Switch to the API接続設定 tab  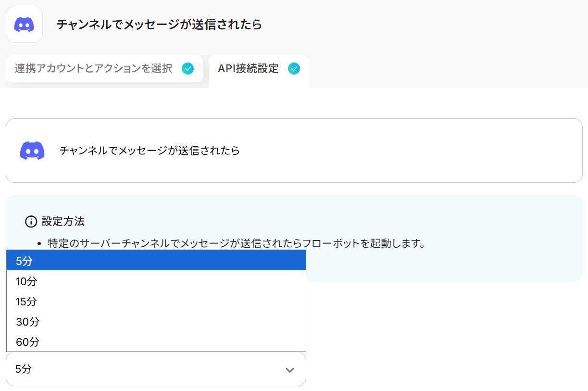pyautogui.click(x=248, y=69)
